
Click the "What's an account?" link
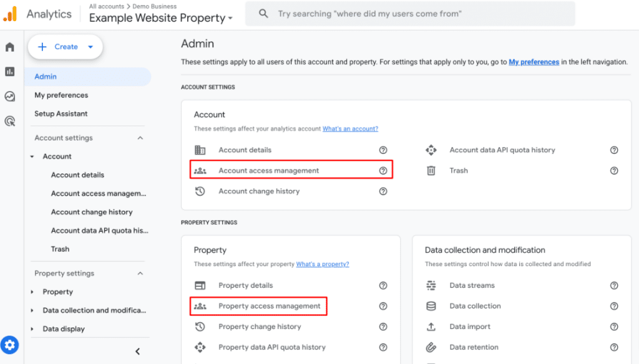click(349, 128)
